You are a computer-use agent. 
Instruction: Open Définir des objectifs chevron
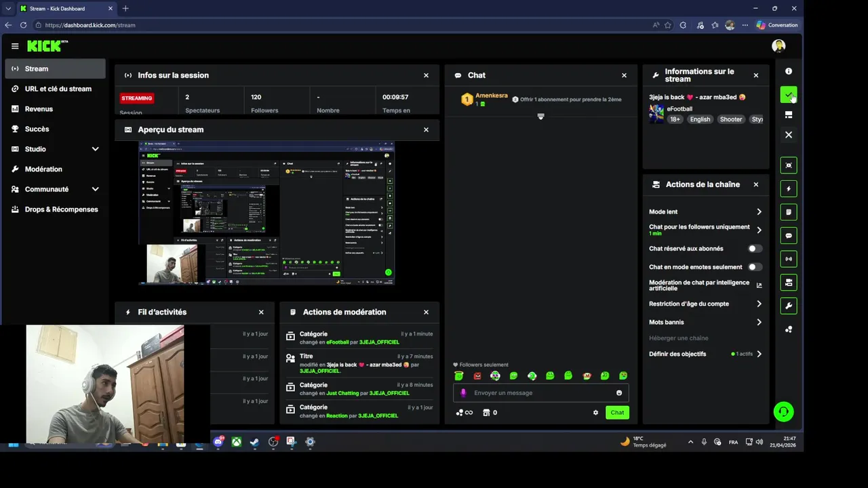pyautogui.click(x=759, y=354)
